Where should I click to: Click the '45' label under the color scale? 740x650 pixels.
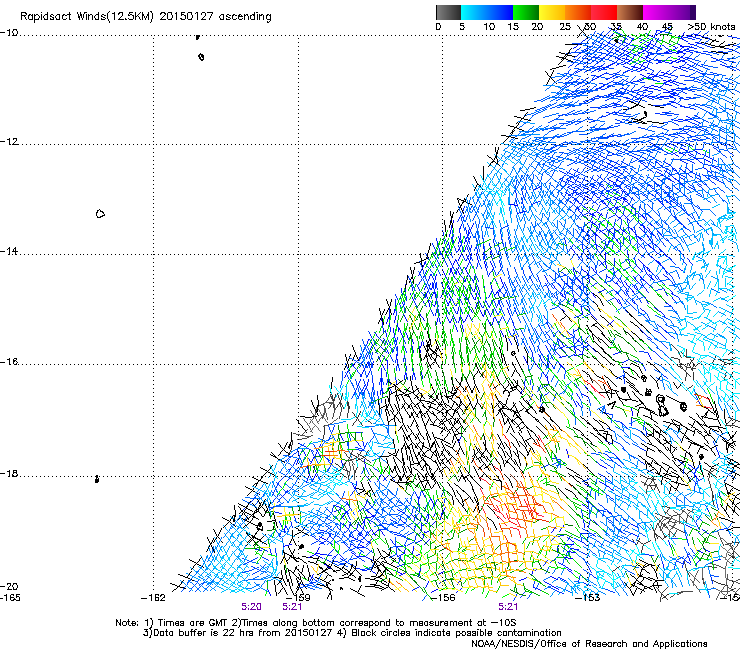(x=667, y=27)
